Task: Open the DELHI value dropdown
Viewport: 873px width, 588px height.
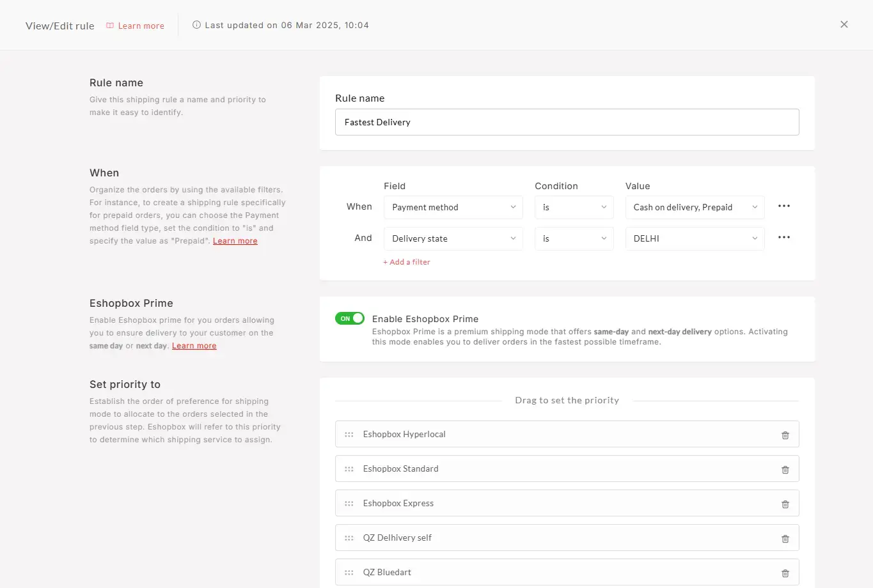Action: 695,238
